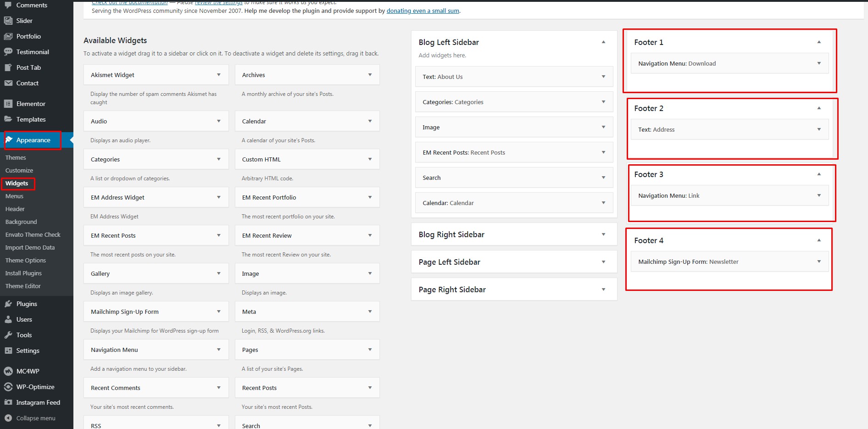Click the Recent Comments widget title
This screenshot has width=868, height=429.
(x=116, y=388)
